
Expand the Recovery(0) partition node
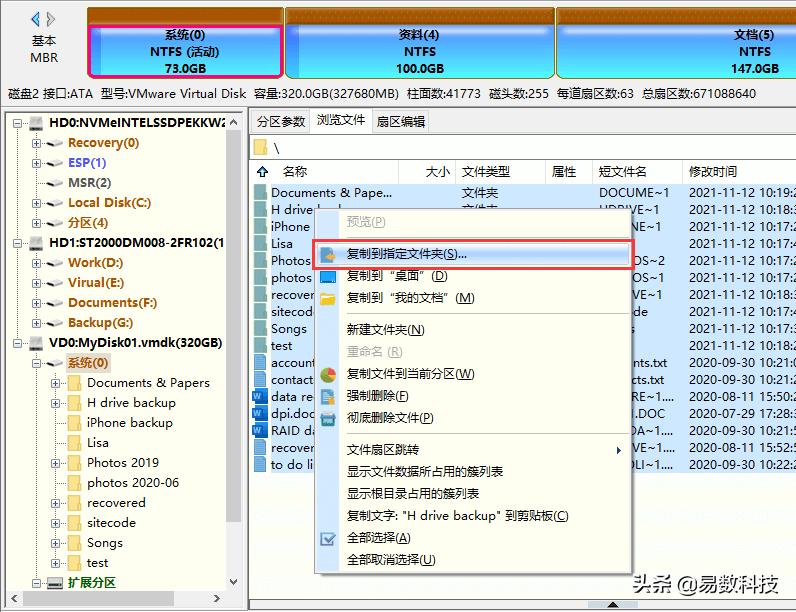coord(36,143)
